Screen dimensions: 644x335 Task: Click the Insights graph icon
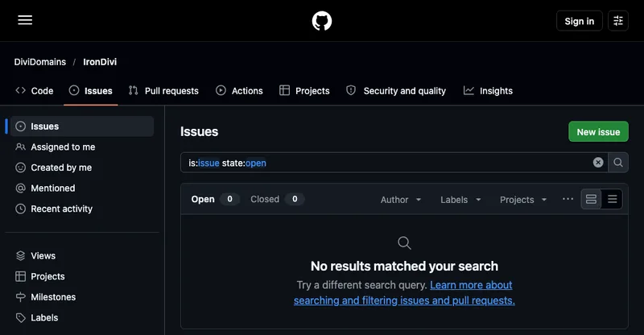(469, 90)
